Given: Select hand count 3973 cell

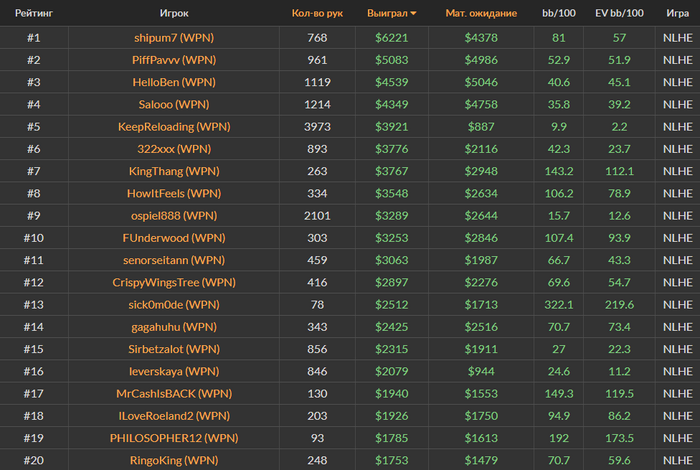Looking at the screenshot, I should click(x=317, y=127).
